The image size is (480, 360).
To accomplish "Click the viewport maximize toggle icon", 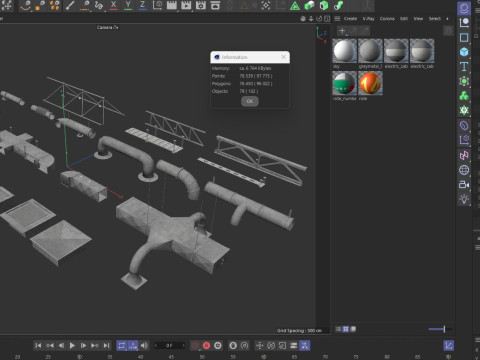I will (327, 19).
